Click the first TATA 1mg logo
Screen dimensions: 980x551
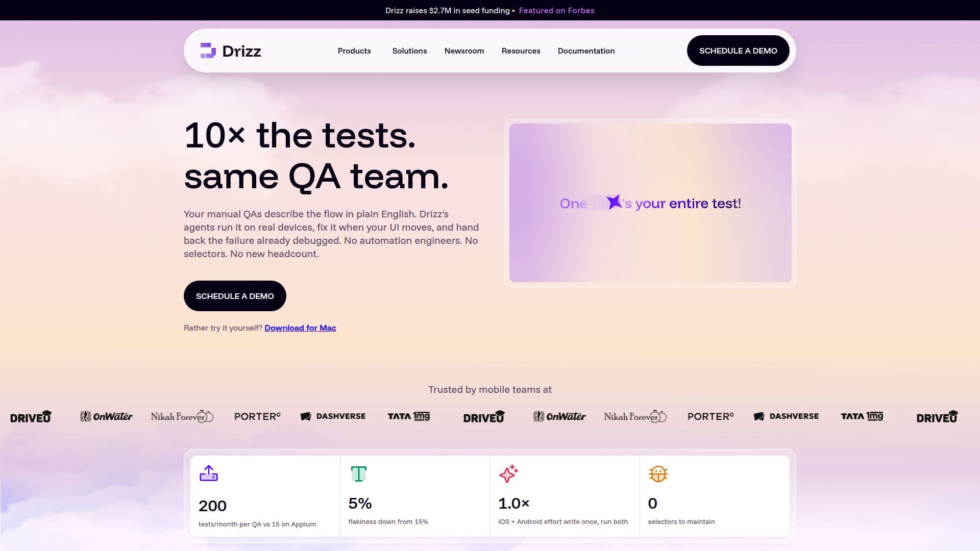[x=409, y=416]
